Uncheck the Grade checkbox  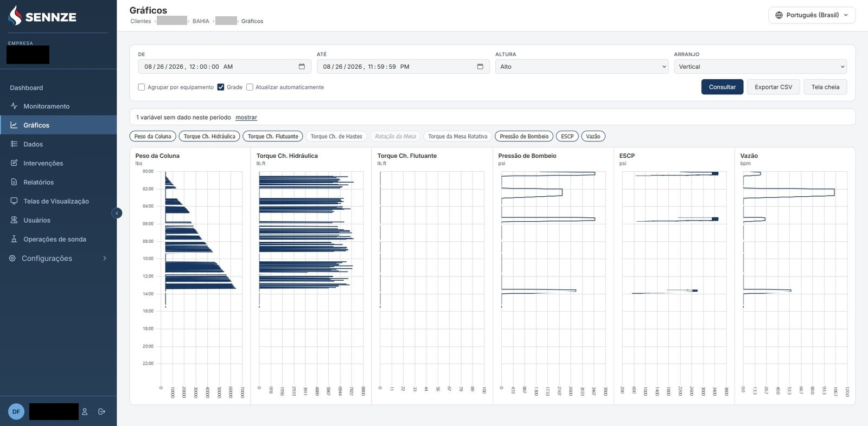point(221,87)
